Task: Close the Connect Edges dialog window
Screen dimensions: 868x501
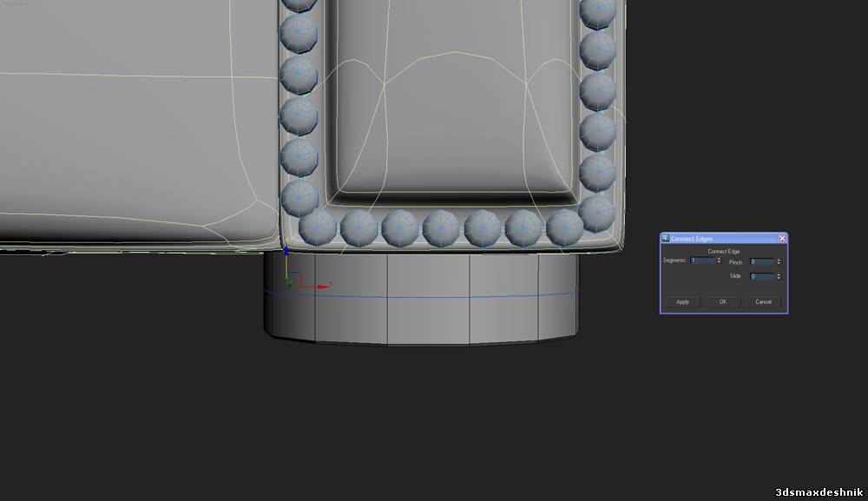Action: point(782,239)
